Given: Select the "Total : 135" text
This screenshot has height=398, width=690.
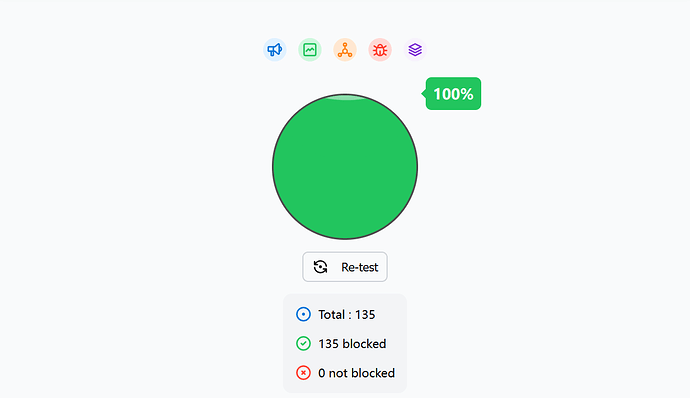Looking at the screenshot, I should click(x=347, y=314).
